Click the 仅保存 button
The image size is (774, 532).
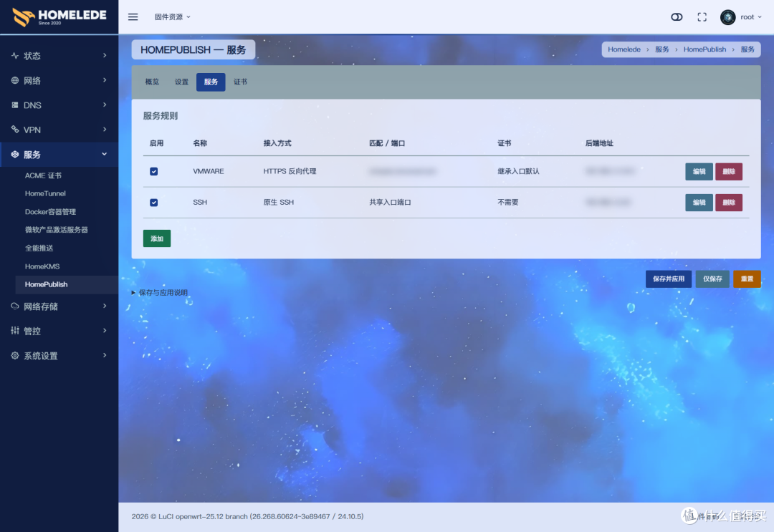[x=712, y=279]
